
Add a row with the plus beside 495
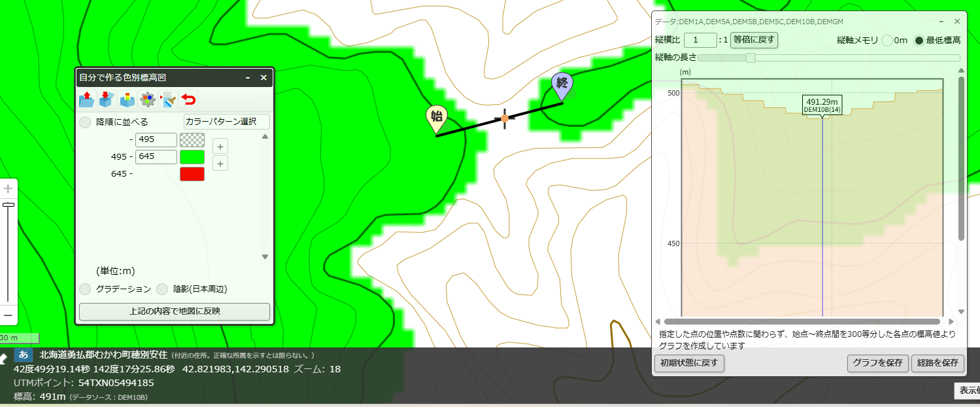coord(221,147)
